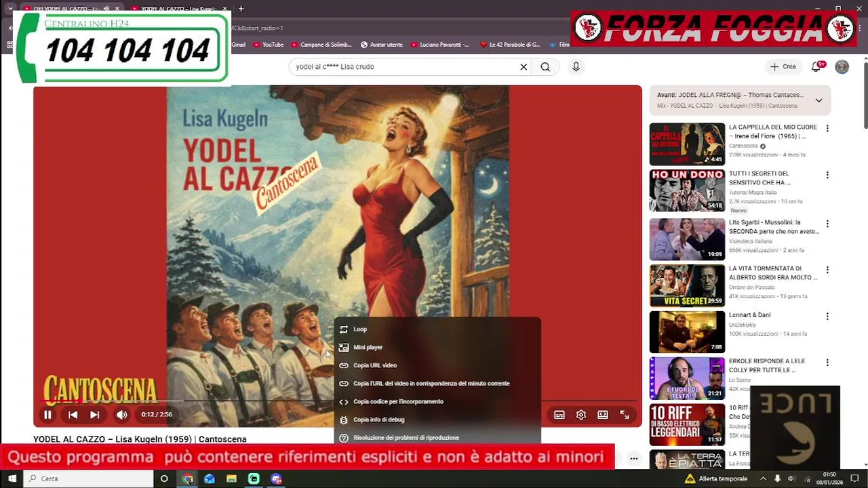Open the Lite Sgarbi - Mussolini thumbnail

point(687,239)
